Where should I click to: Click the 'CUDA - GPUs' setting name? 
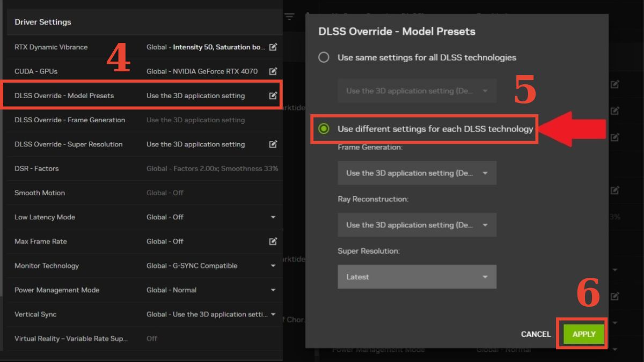(x=36, y=71)
